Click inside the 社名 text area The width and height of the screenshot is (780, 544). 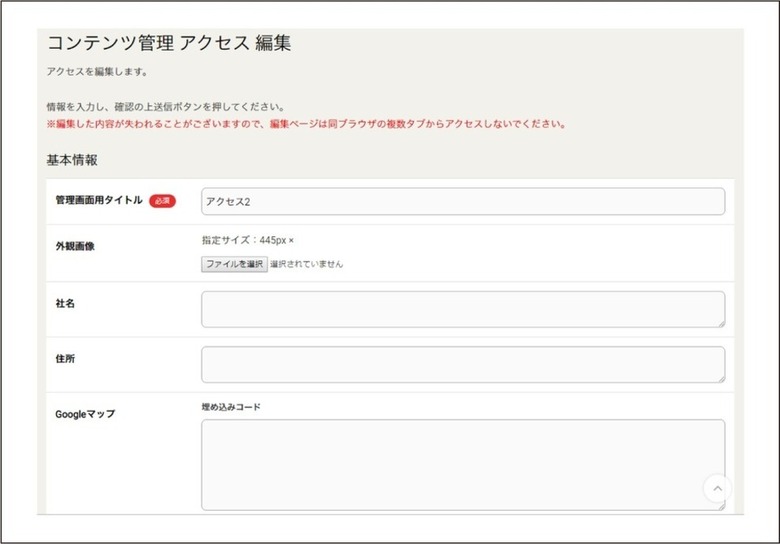pyautogui.click(x=463, y=309)
